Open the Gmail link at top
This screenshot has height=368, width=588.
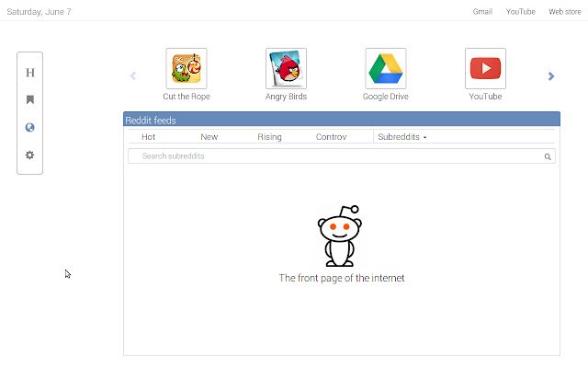tap(482, 12)
